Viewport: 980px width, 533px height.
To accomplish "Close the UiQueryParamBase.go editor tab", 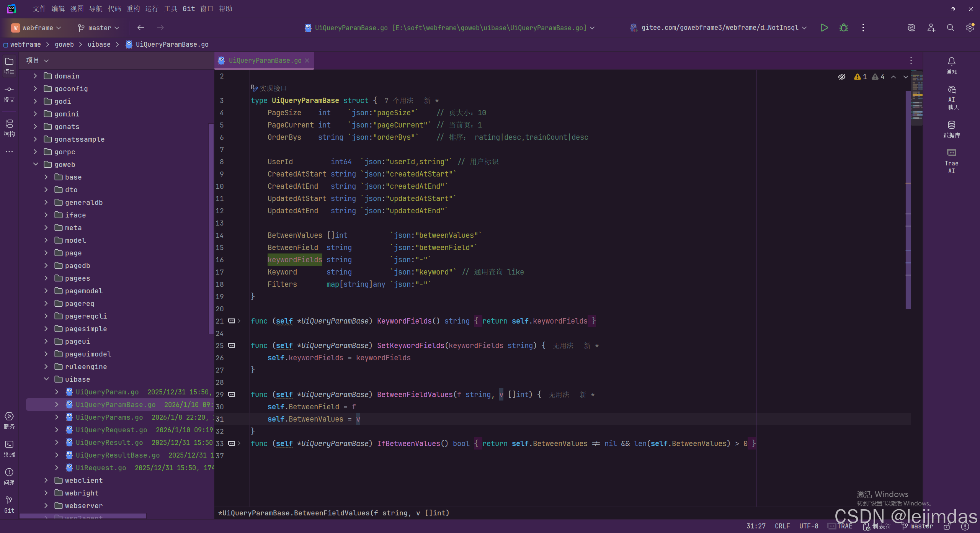I will (x=307, y=60).
